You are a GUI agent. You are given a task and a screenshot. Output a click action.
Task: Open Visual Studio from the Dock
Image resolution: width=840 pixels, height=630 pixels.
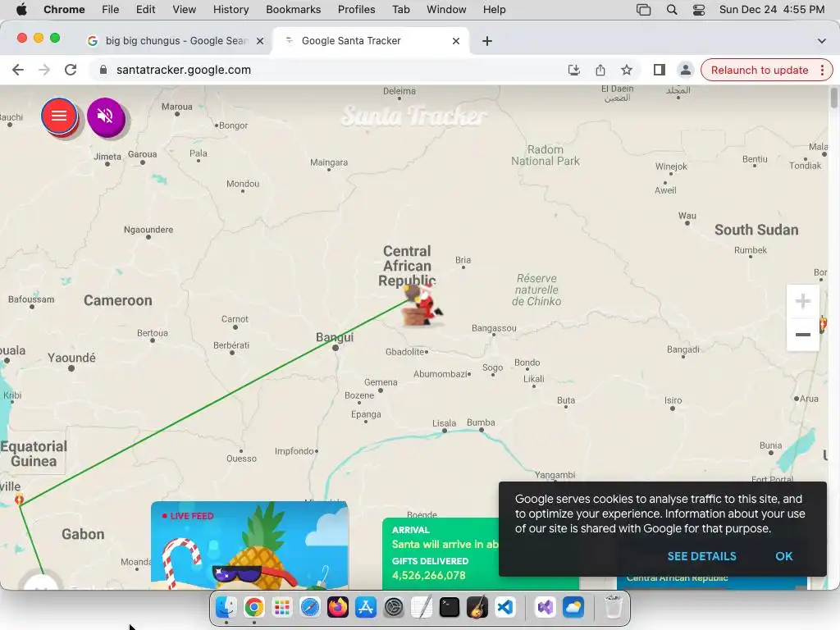545,607
